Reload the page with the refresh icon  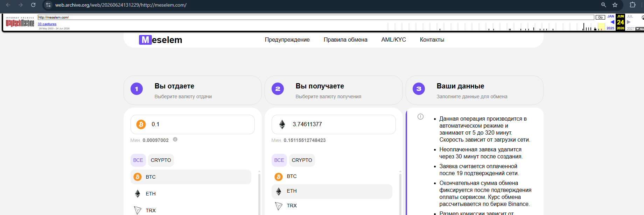click(33, 5)
